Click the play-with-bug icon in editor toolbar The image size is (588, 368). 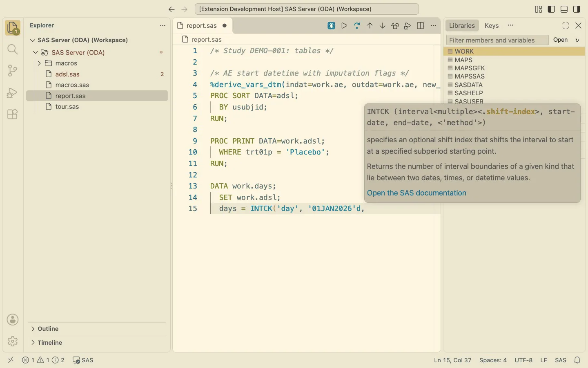click(408, 26)
